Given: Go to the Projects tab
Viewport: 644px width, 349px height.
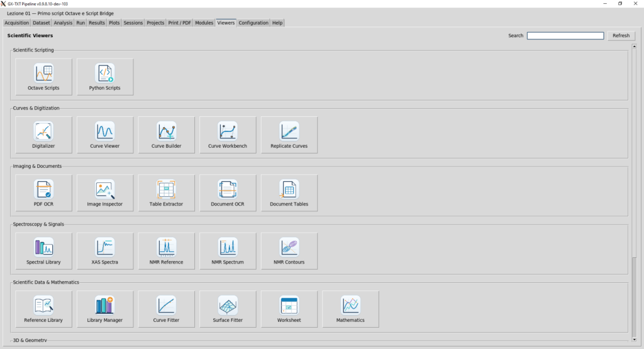Looking at the screenshot, I should pos(155,23).
